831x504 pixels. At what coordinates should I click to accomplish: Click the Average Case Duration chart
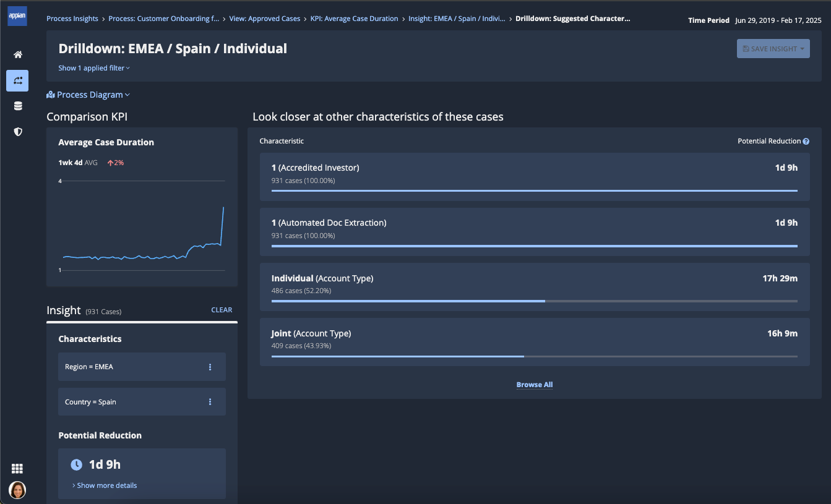142,226
